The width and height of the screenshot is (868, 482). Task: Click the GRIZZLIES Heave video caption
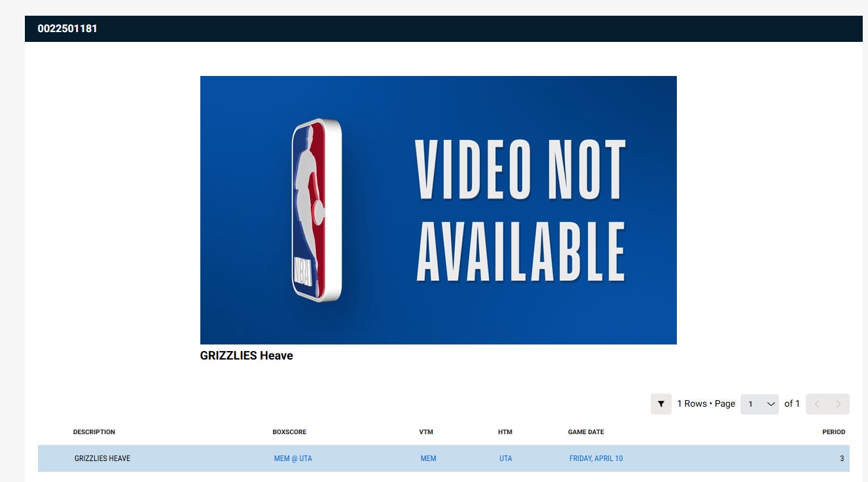[x=247, y=356]
